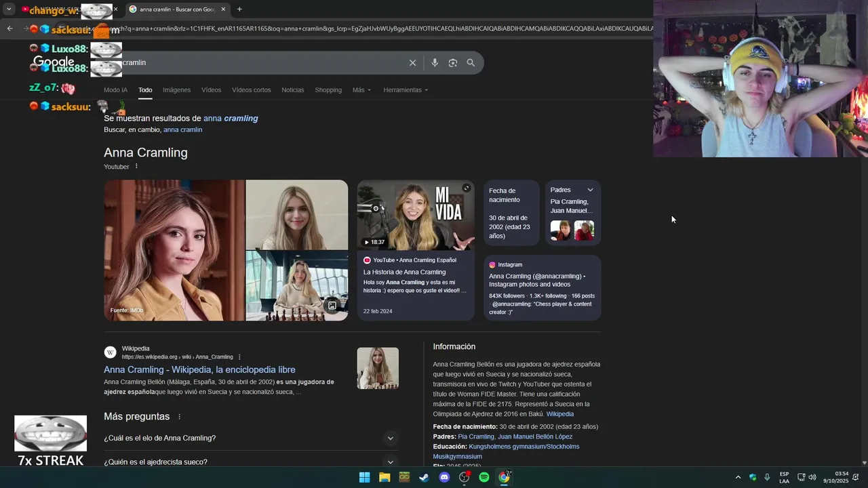Open the Vídeos cortos tab

click(x=251, y=90)
